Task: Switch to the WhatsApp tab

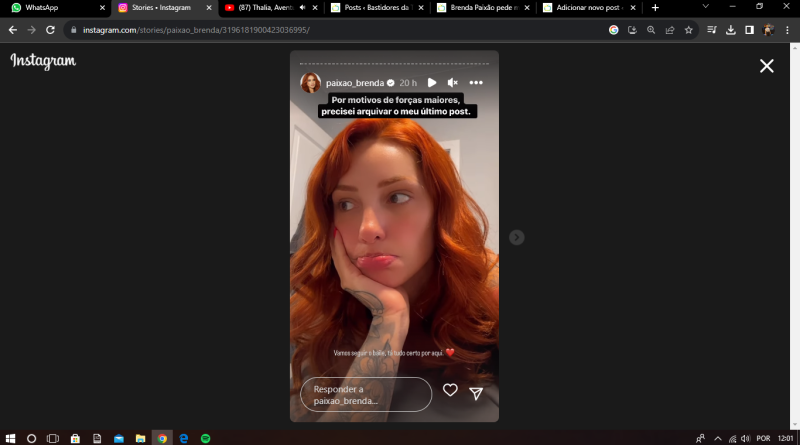Action: tap(50, 7)
